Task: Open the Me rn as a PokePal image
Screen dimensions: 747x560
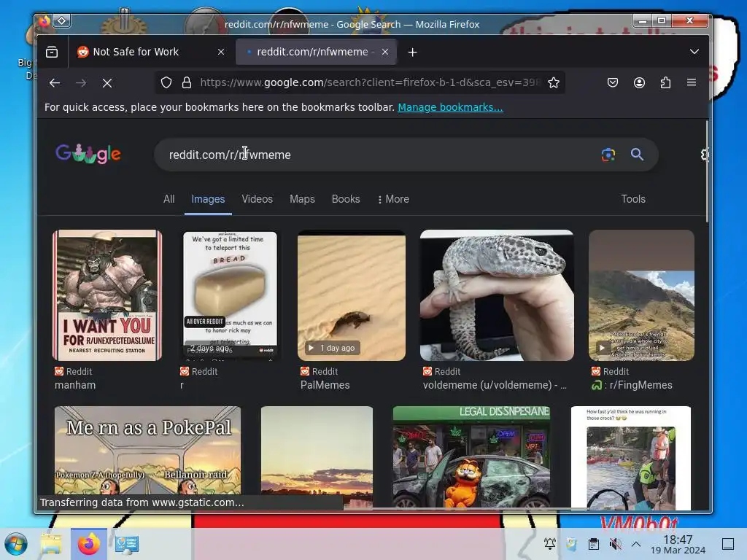Action: 147,451
